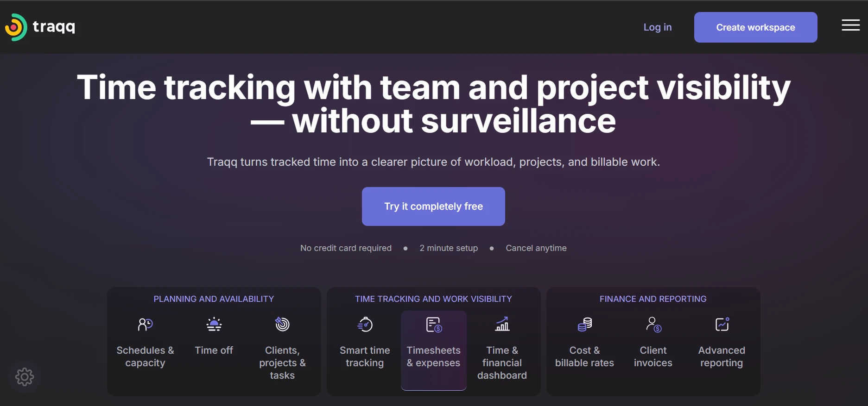Select Time & financial dashboard label
The width and height of the screenshot is (868, 406).
(502, 363)
